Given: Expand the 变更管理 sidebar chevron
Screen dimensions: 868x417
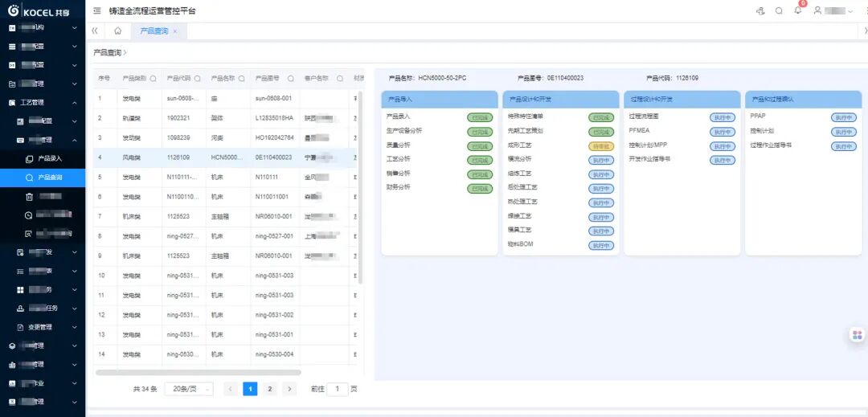Looking at the screenshot, I should (x=75, y=327).
